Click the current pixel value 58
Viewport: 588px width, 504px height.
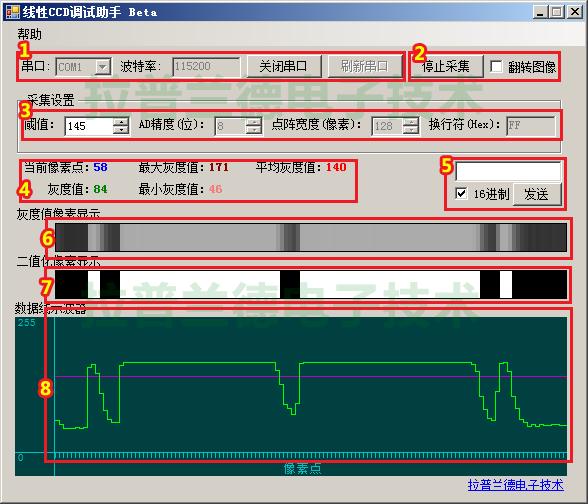tap(100, 167)
